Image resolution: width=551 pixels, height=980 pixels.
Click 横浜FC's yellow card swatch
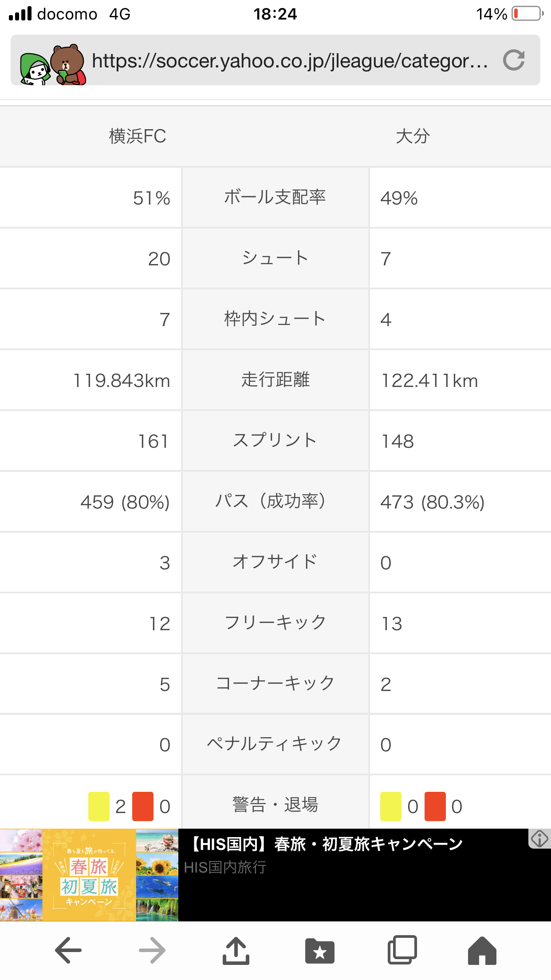click(99, 806)
